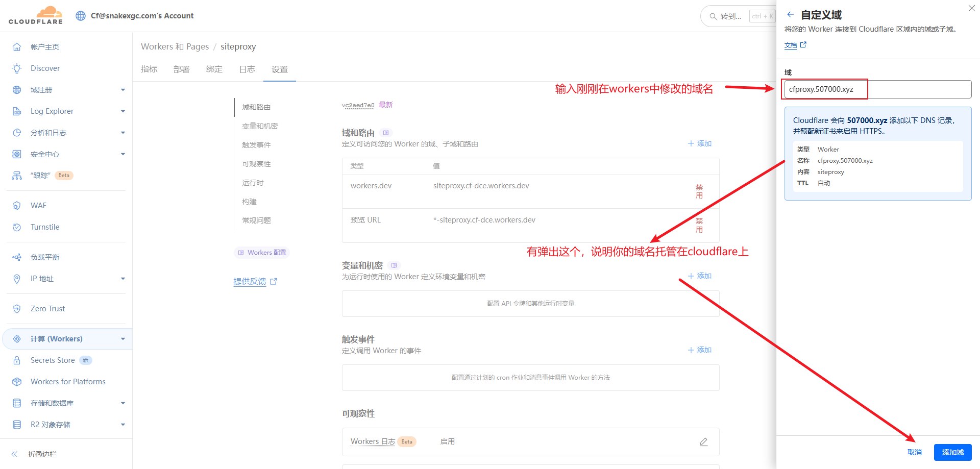Expand the 域注册 sidebar menu

[122, 90]
